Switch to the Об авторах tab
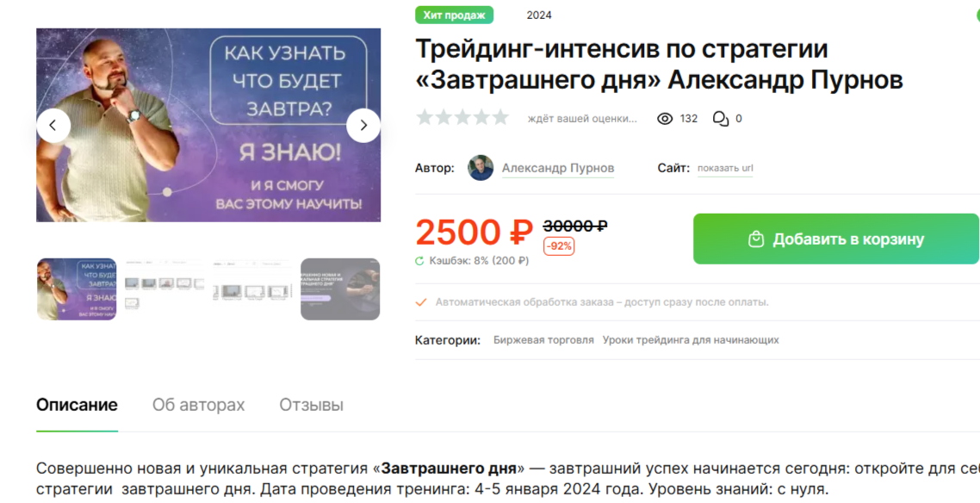 [199, 405]
